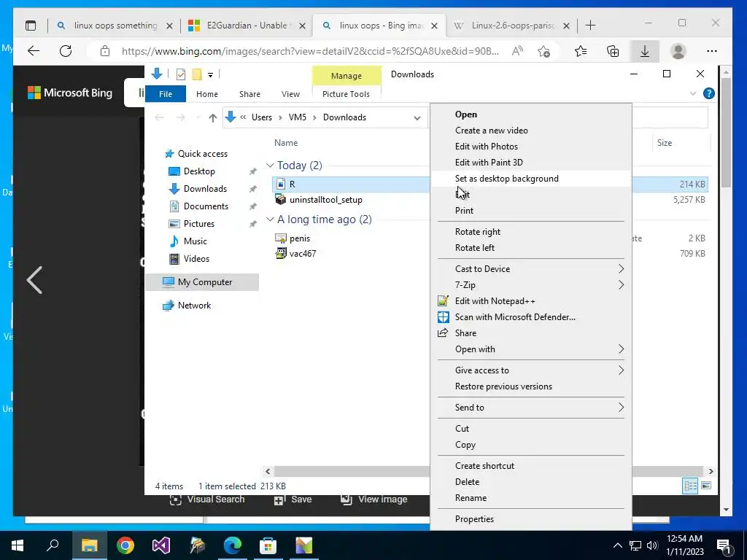
Task: Open notification center icon
Action: point(724,545)
